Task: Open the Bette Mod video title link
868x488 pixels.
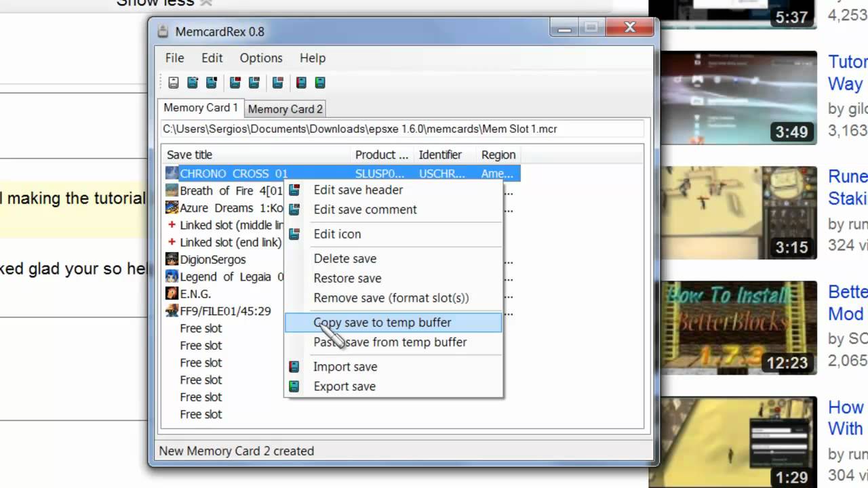Action: [x=848, y=303]
